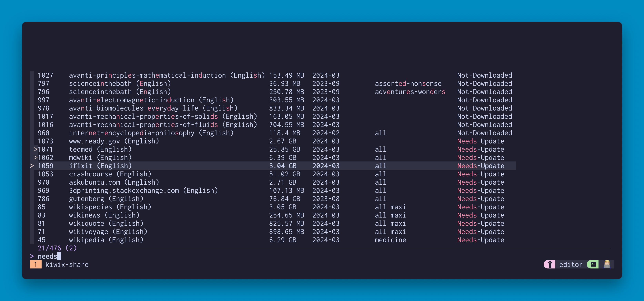The width and height of the screenshot is (644, 301).
Task: Select the avanti-biomolecules-everyday-life row
Action: click(273, 108)
